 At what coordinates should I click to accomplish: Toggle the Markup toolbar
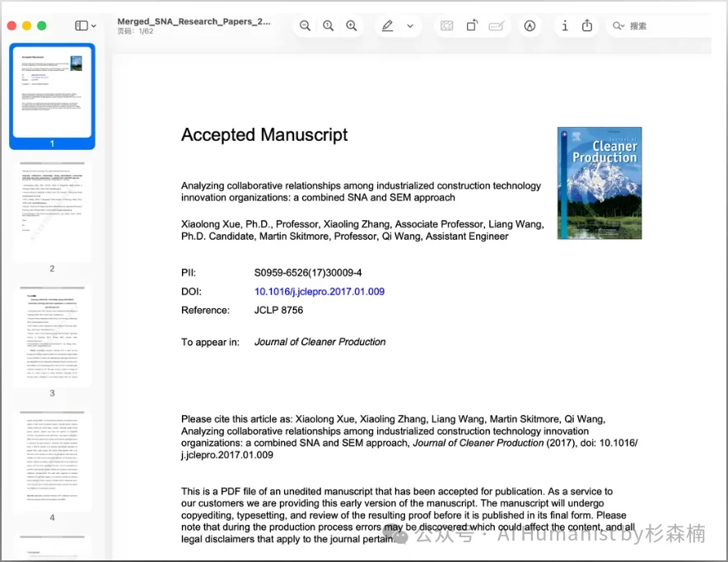point(530,26)
